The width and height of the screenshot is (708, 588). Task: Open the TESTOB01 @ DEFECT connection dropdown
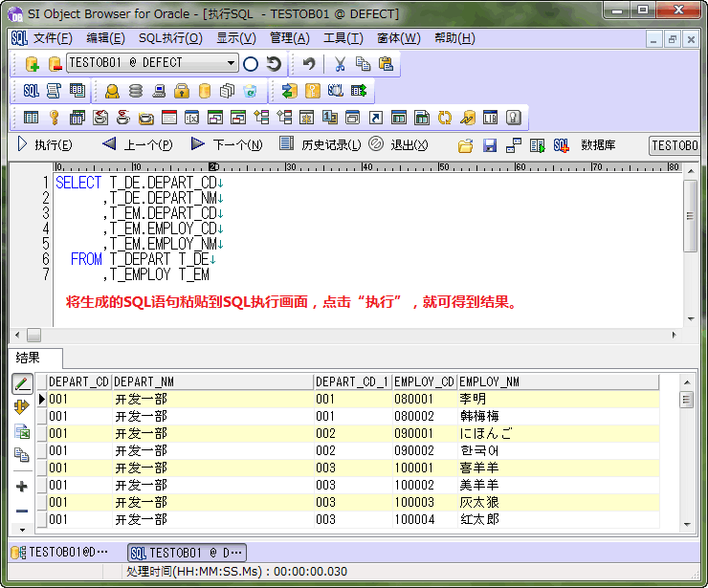click(x=231, y=63)
